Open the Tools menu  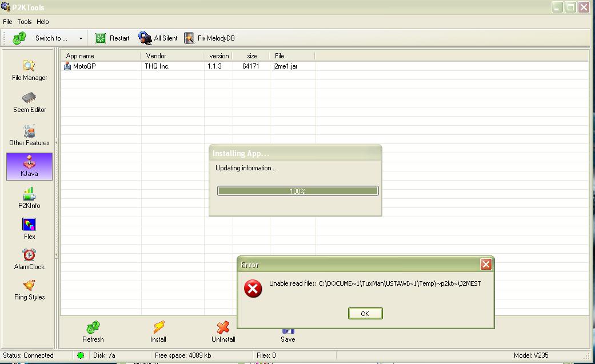(x=25, y=22)
